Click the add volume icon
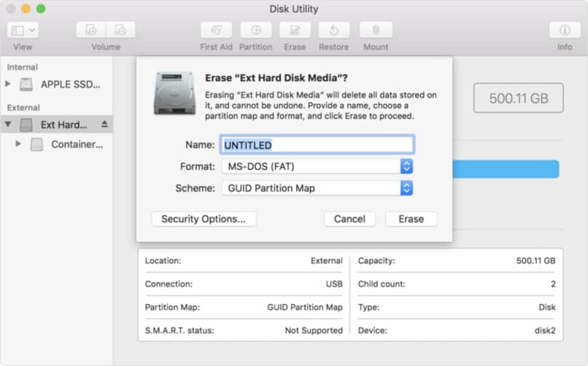The height and width of the screenshot is (366, 588). click(91, 30)
